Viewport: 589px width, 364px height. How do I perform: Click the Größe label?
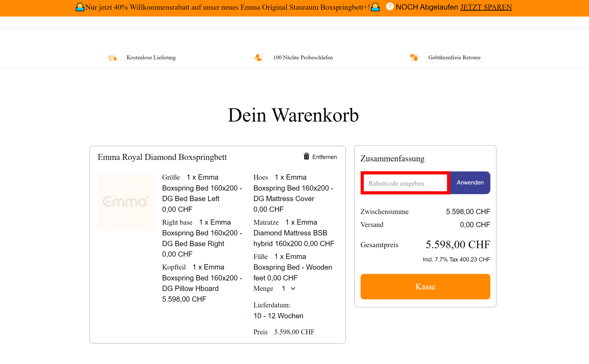[171, 177]
